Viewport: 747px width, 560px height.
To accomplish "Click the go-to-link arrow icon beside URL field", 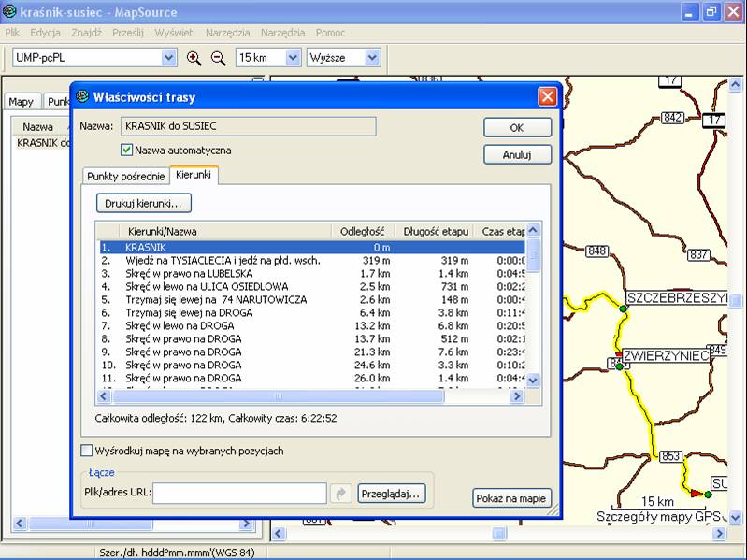I will (x=340, y=494).
